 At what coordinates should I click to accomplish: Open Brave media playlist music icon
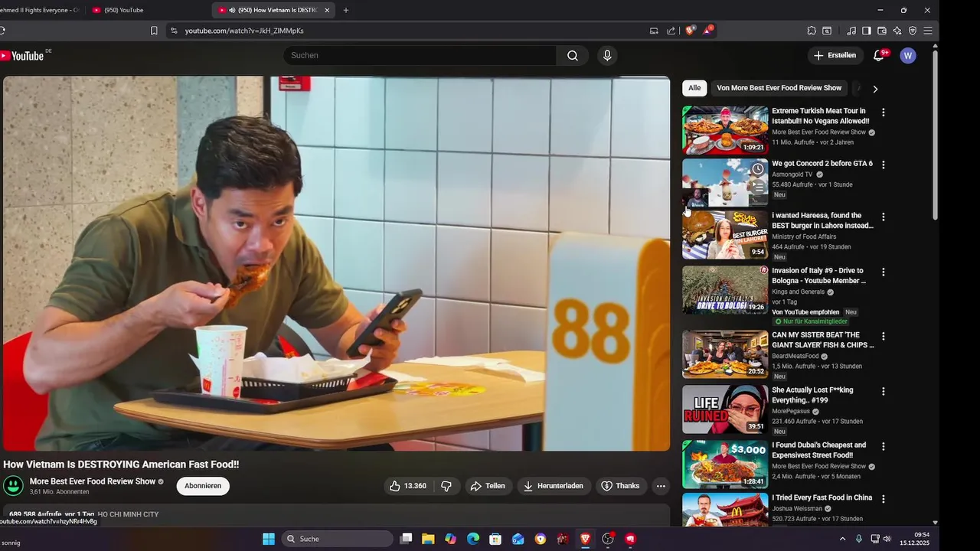point(851,31)
